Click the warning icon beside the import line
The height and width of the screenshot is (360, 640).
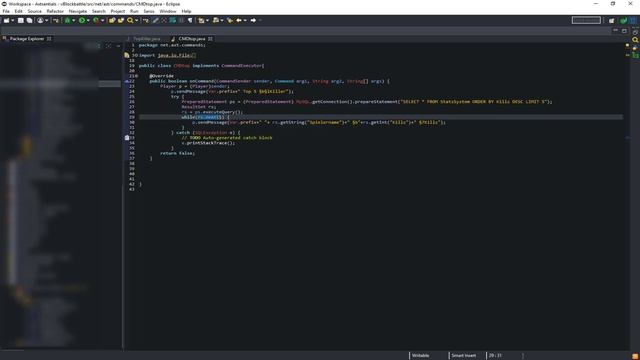click(127, 55)
